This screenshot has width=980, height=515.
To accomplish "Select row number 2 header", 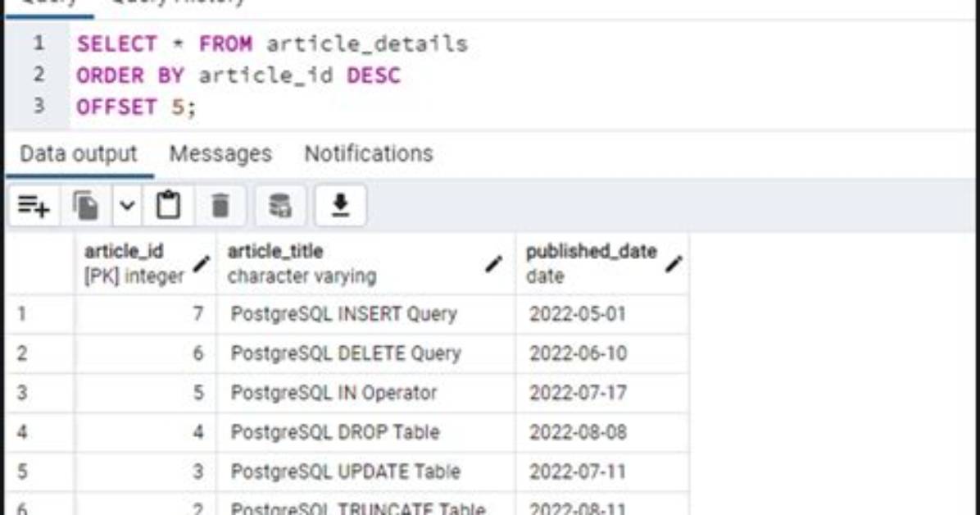I will point(40,353).
